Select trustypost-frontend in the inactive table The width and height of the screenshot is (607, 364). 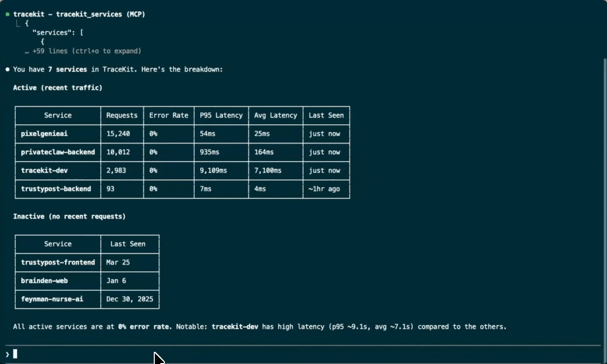tap(58, 262)
